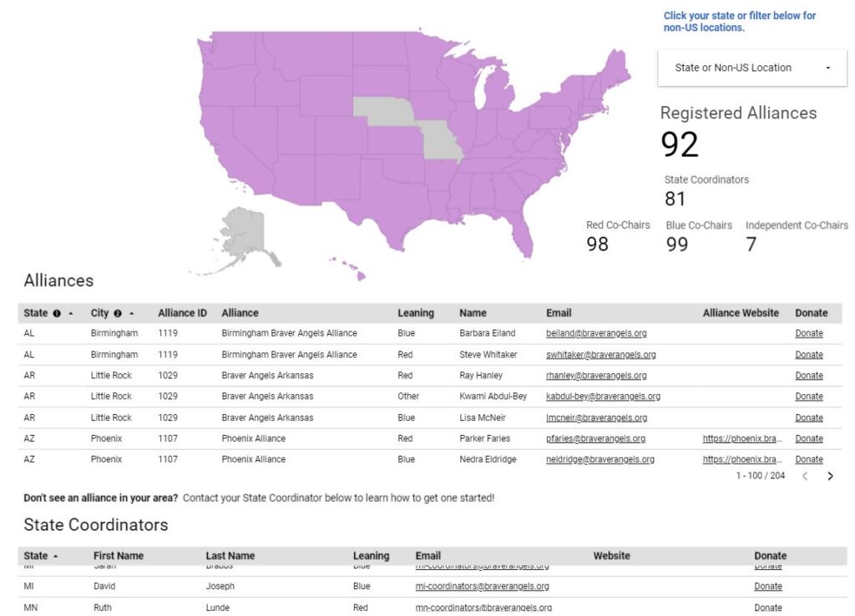This screenshot has width=855, height=616.
Task: Click the Independent Co-Chairs count 7
Action: point(751,244)
